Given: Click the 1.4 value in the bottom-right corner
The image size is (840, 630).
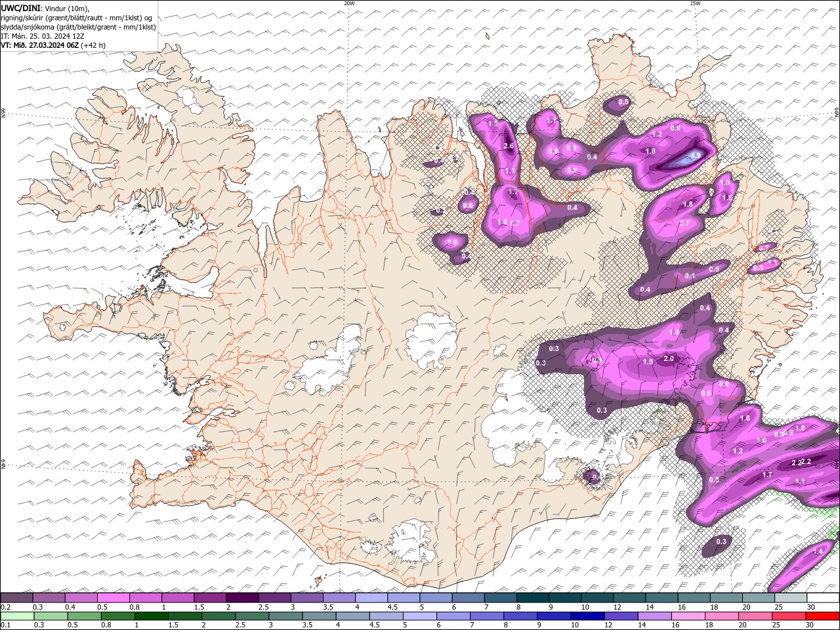Looking at the screenshot, I should 818,552.
